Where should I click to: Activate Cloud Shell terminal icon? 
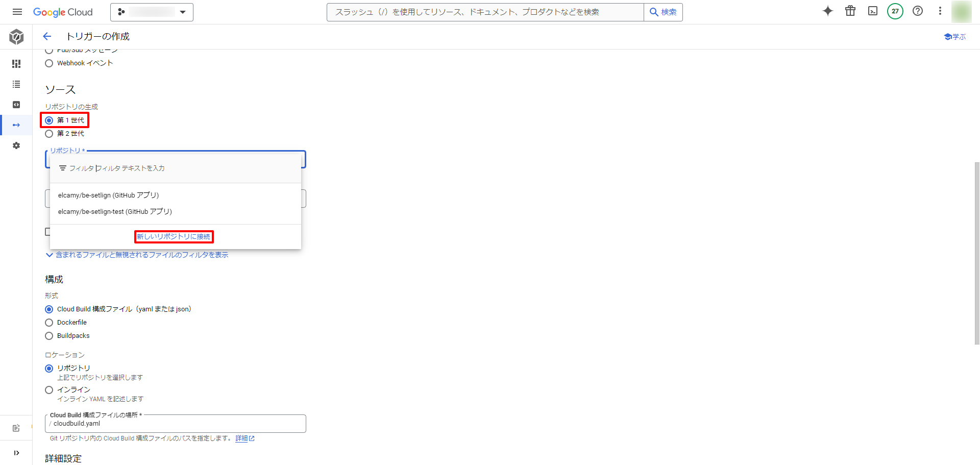pos(873,11)
